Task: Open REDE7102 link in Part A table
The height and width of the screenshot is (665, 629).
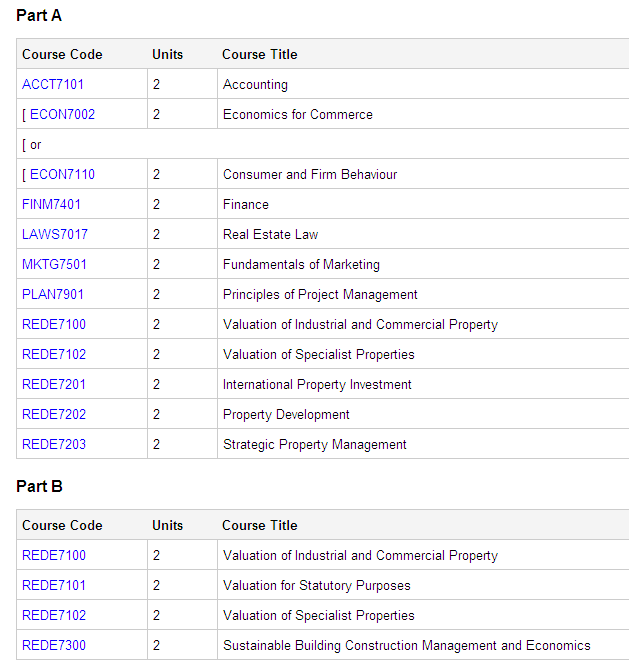Action: tap(54, 355)
